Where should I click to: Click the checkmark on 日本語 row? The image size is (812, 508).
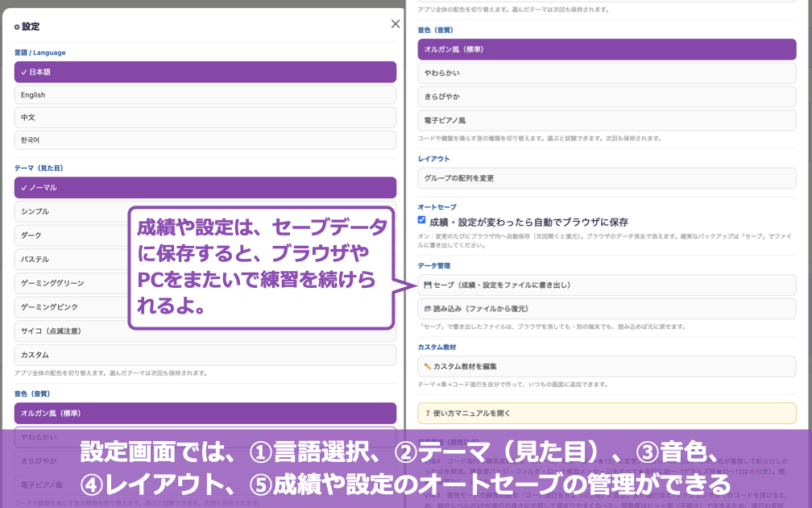24,72
